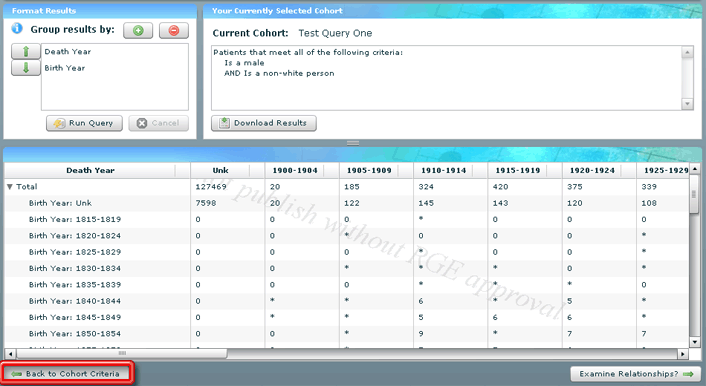The height and width of the screenshot is (386, 706).
Task: Click the cell value 108
Action: click(x=649, y=203)
